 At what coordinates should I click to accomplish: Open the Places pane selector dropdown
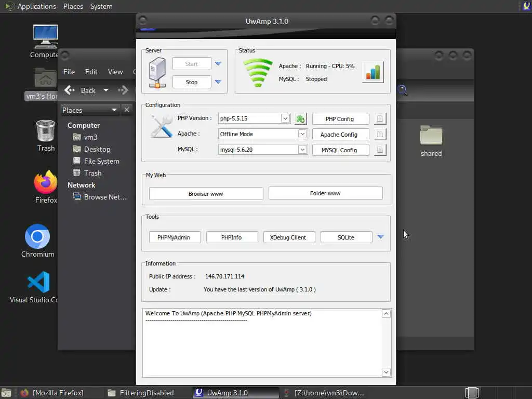pos(90,110)
